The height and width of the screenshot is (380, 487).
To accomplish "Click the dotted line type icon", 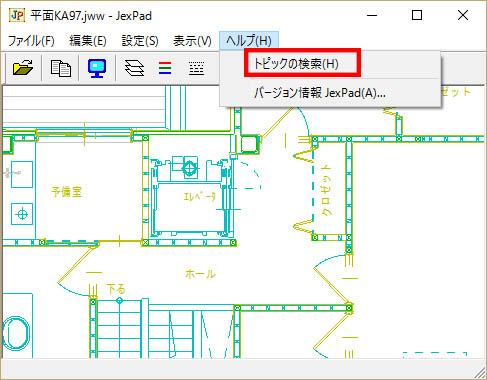I will tap(196, 68).
